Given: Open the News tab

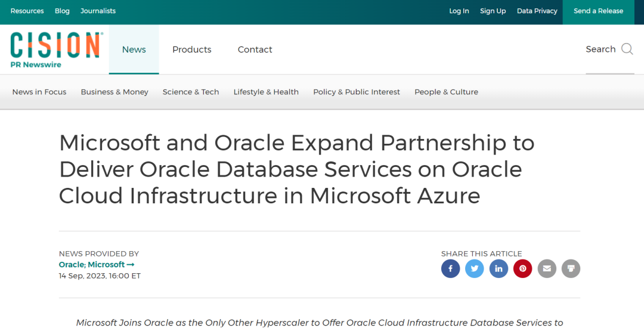Looking at the screenshot, I should click(134, 49).
